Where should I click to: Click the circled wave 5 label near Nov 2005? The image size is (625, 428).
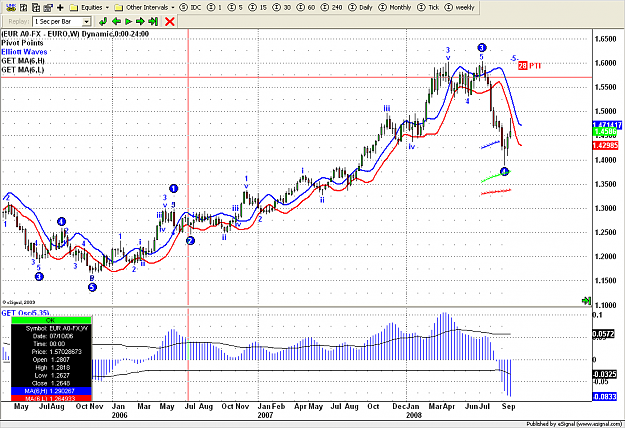92,287
